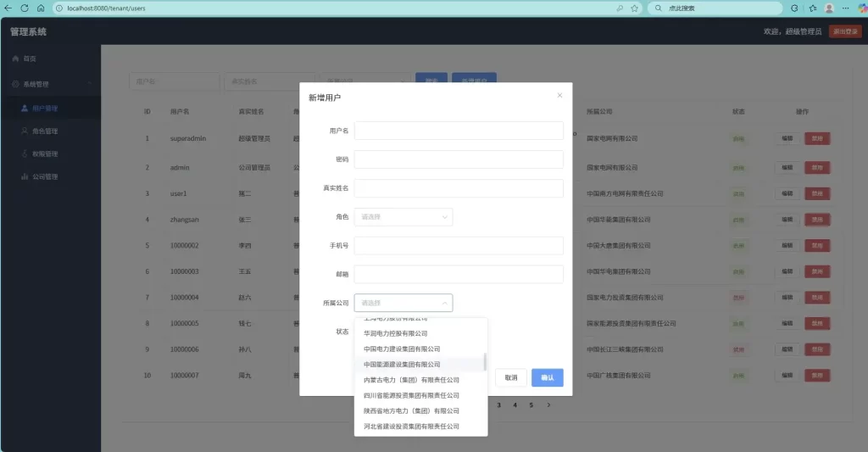Select 中国南方电网有限责任公司 cell

(625, 193)
